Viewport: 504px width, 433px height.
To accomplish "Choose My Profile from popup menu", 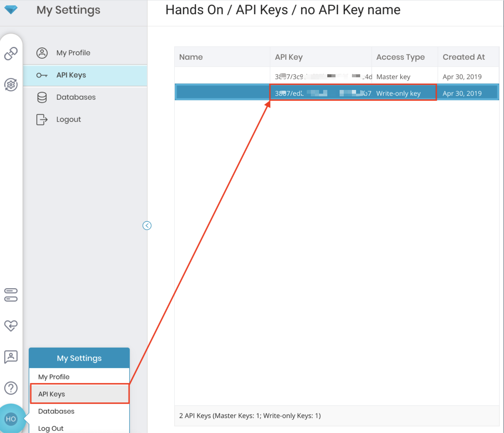I will point(54,377).
